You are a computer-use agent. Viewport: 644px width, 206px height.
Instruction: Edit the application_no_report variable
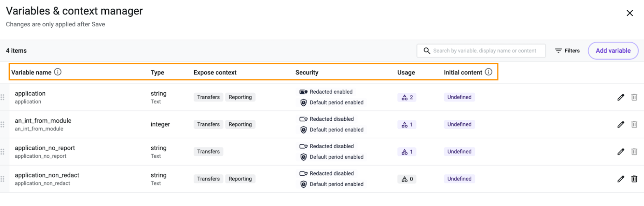(x=621, y=152)
